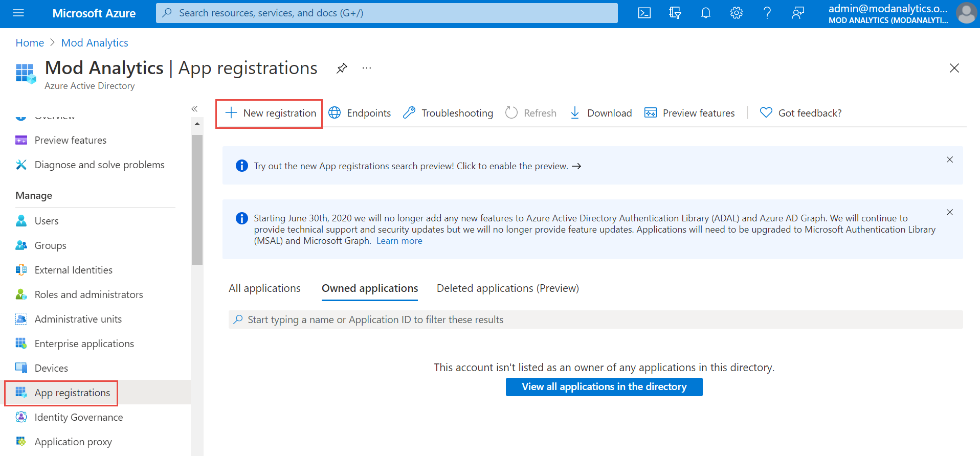980x456 pixels.
Task: Collapse the left navigation menu
Action: (194, 109)
